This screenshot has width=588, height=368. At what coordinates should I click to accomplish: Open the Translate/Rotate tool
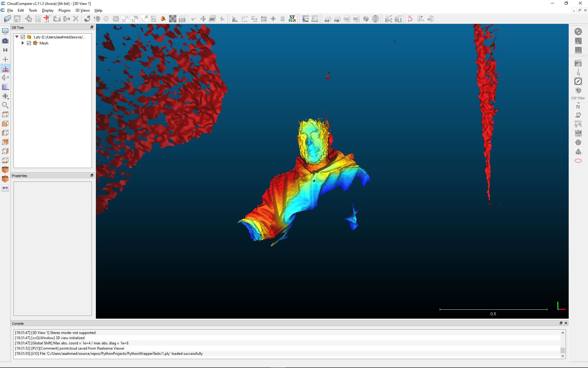[203, 19]
